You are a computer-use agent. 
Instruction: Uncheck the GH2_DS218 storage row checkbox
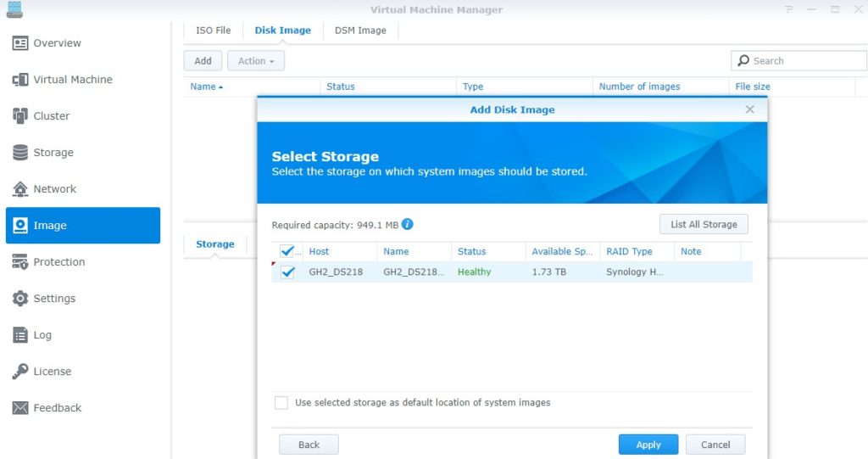(287, 272)
